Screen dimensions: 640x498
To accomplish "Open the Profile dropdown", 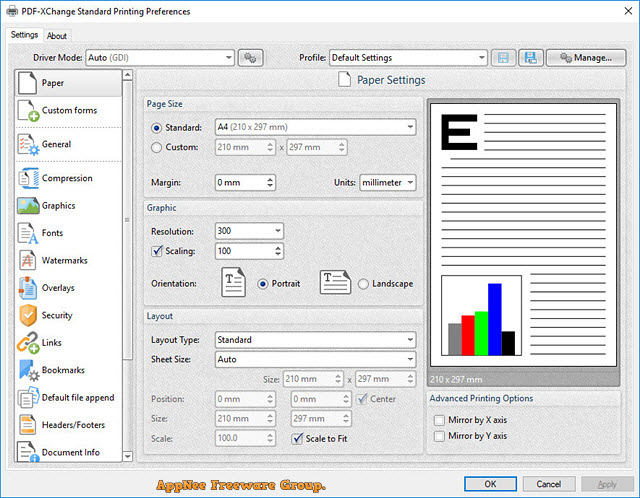I will pos(409,58).
